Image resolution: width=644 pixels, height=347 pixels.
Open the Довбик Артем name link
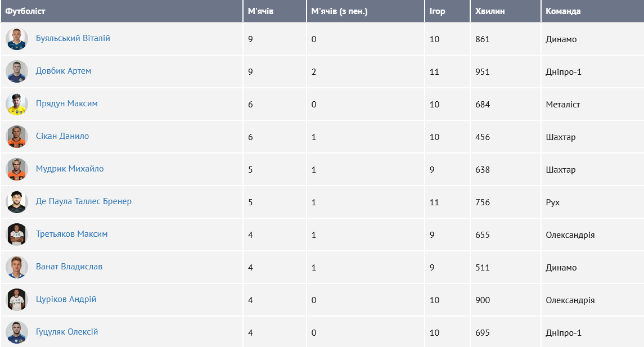pos(64,71)
